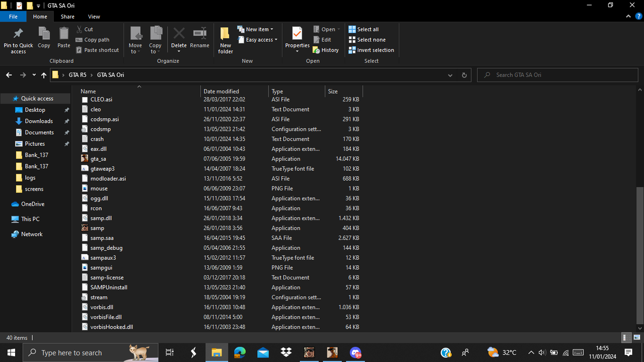Click the New folder icon in title bar
The image size is (644, 362).
click(x=29, y=6)
